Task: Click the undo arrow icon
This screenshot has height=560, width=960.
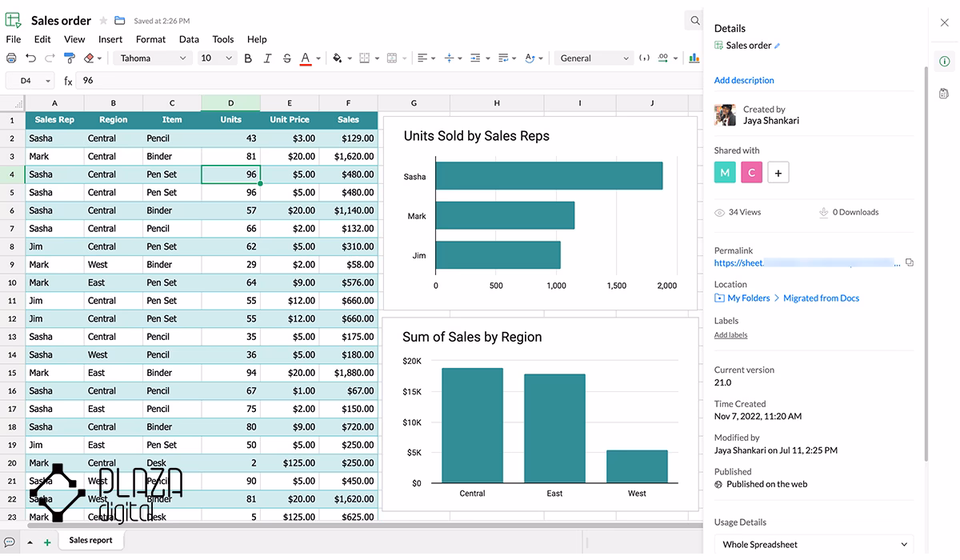Action: pyautogui.click(x=30, y=58)
